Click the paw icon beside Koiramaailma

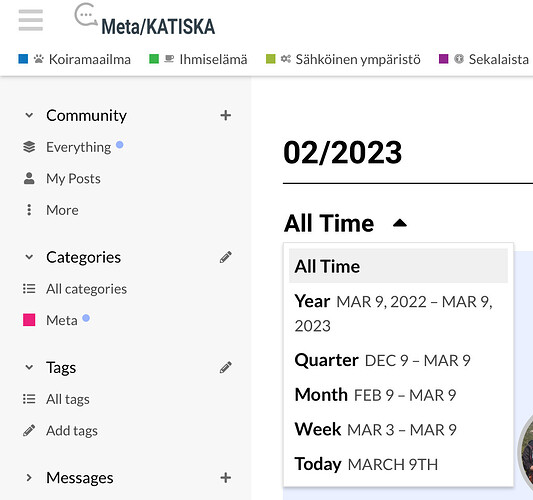click(39, 59)
